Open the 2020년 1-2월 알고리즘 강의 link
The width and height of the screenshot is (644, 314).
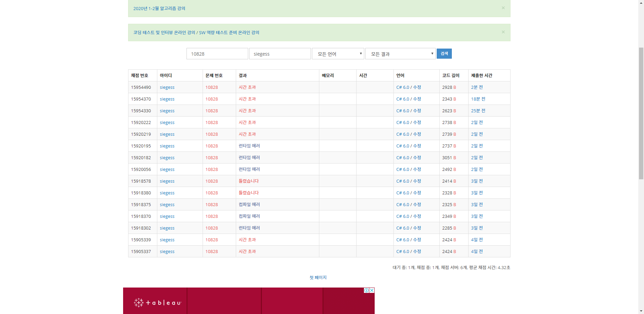[x=159, y=8]
